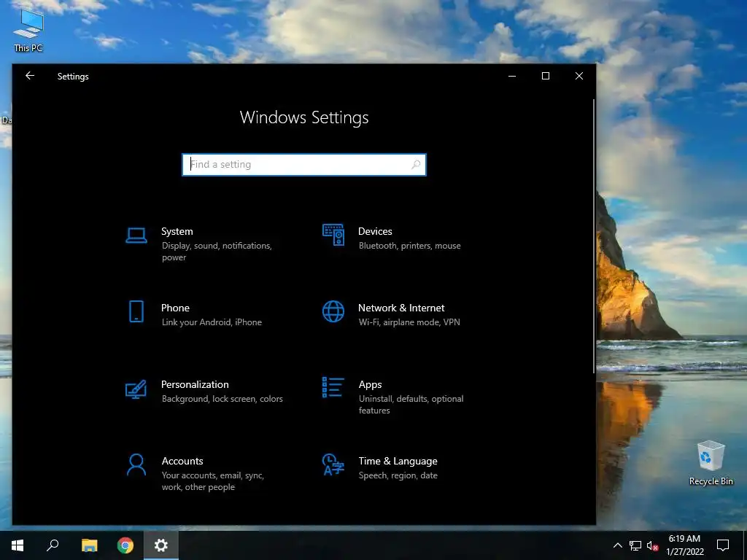Click 'Display, sound, notifications, power' text
This screenshot has width=747, height=560.
coord(217,252)
